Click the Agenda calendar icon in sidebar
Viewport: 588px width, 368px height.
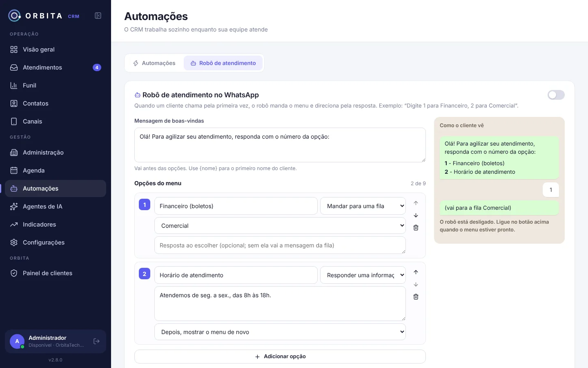pos(14,171)
